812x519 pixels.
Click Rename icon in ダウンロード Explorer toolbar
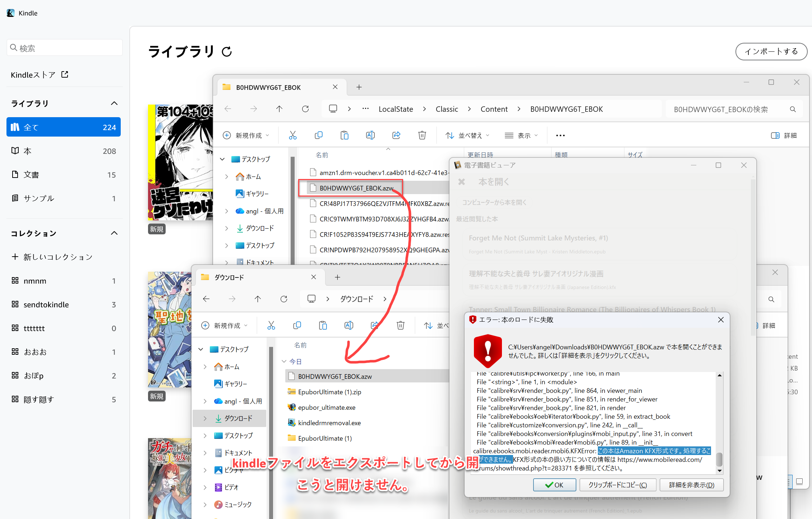(349, 326)
